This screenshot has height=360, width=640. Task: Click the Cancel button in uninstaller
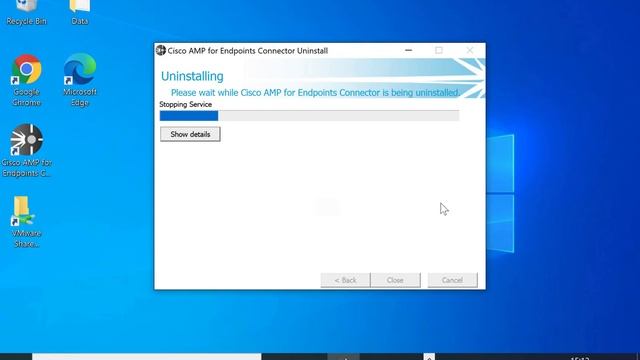pyautogui.click(x=452, y=280)
